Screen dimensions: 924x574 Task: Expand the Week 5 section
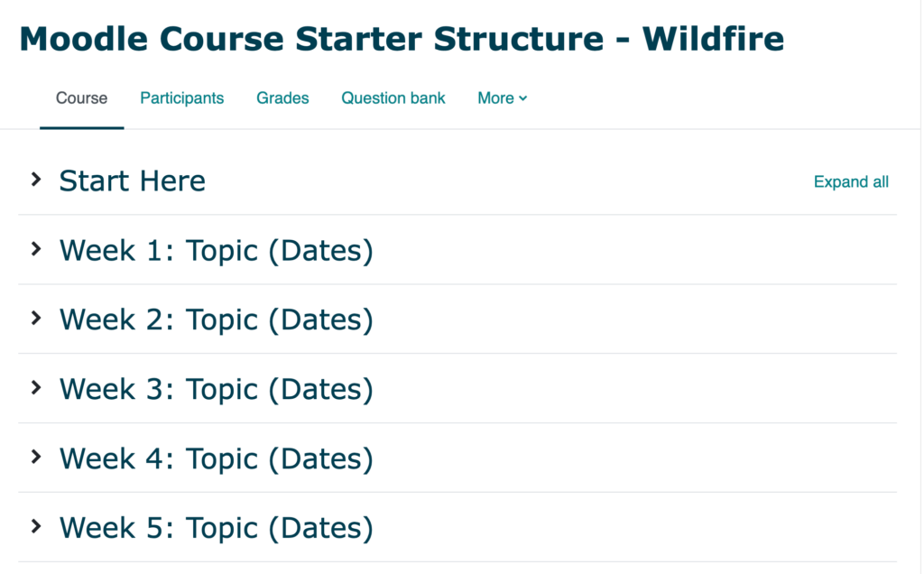[36, 527]
